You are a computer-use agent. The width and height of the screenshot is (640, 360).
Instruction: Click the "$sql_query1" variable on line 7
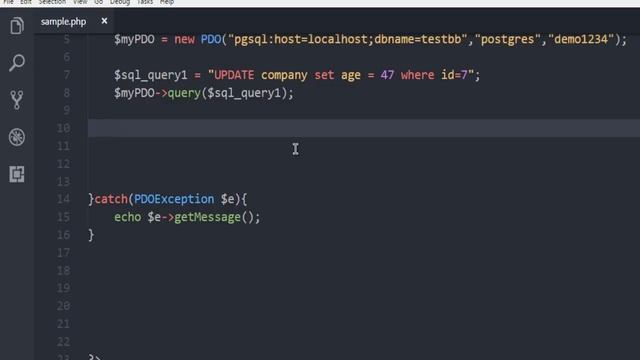151,76
